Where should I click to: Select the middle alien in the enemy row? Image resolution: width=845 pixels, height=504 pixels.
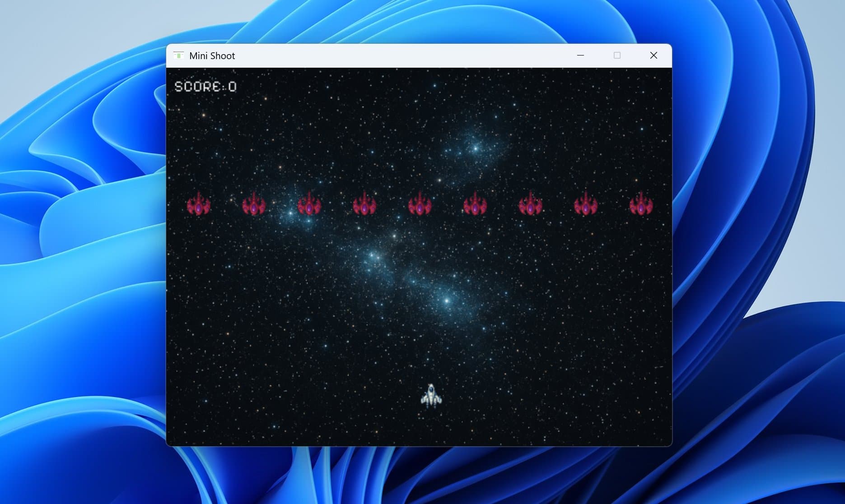420,205
